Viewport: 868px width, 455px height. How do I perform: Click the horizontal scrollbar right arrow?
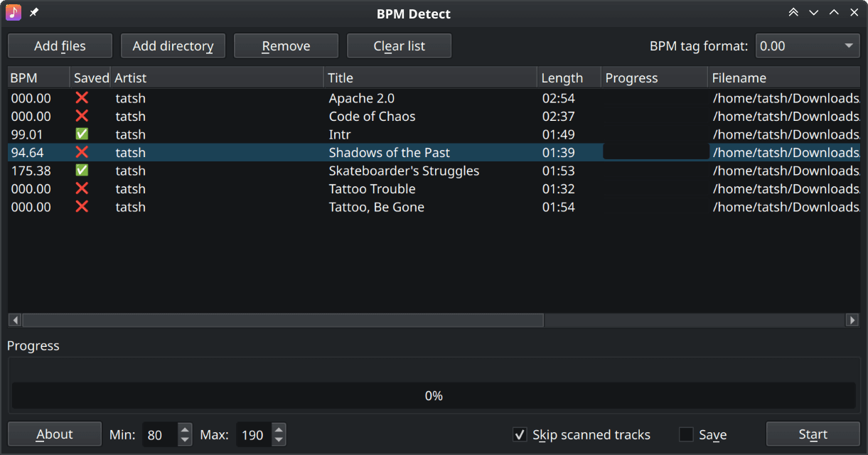852,321
